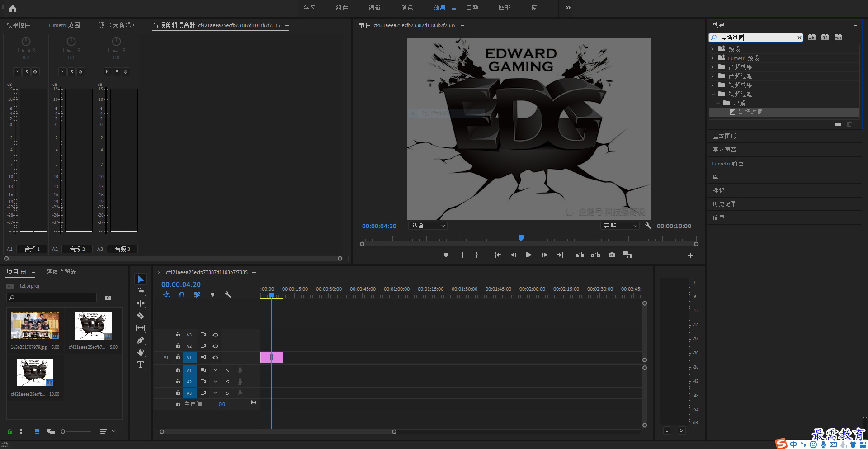Toggle timeline snap magnet icon
This screenshot has width=868, height=449.
pos(182,294)
